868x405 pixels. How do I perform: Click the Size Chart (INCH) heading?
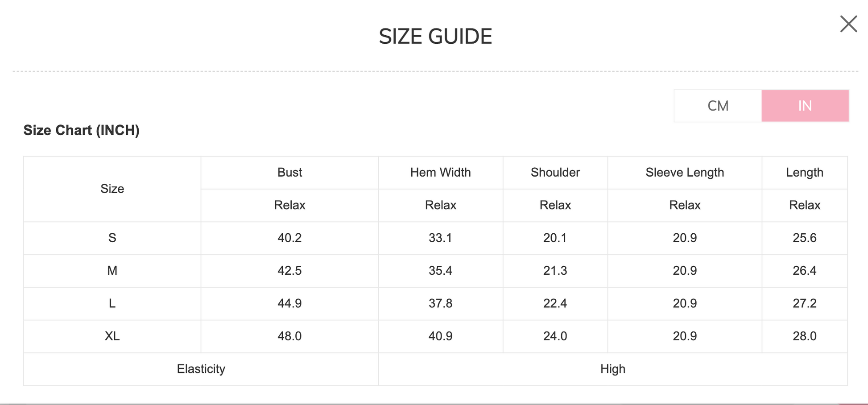pyautogui.click(x=81, y=130)
